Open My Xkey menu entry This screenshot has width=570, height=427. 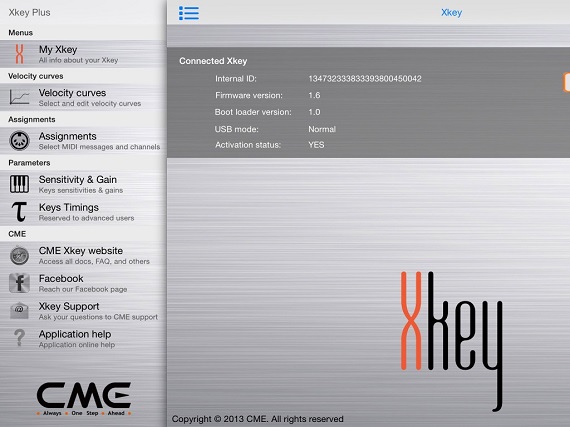(83, 54)
